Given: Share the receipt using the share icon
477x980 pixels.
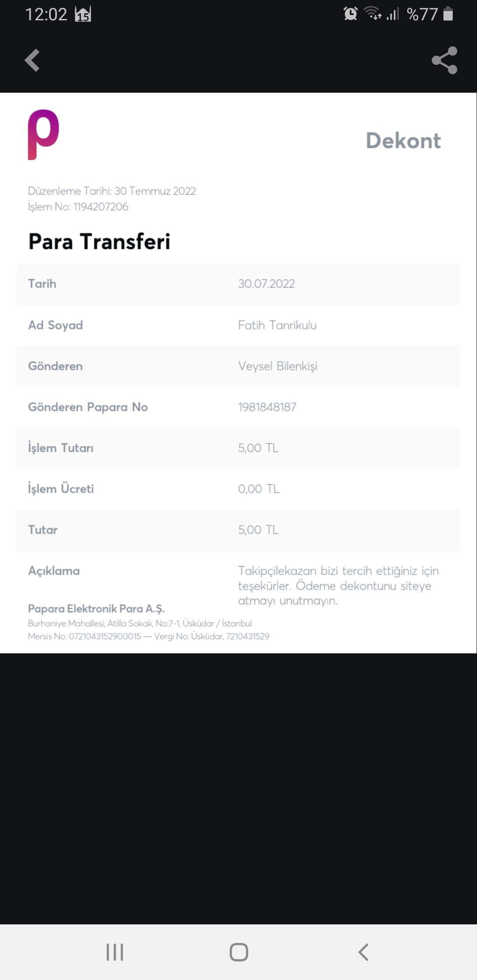Looking at the screenshot, I should click(444, 60).
